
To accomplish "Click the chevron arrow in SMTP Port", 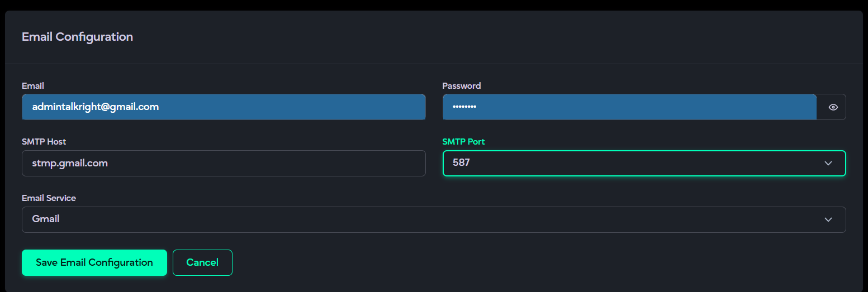I will (x=828, y=164).
